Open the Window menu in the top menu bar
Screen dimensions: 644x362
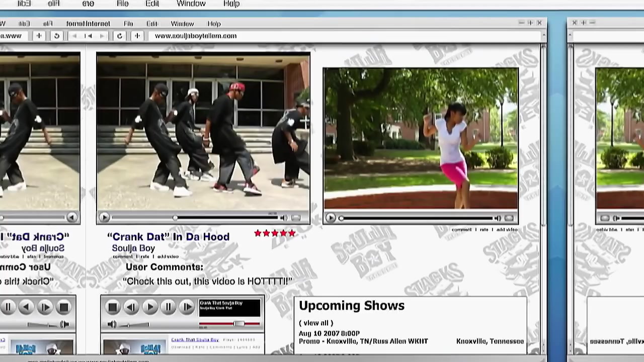[x=191, y=4]
